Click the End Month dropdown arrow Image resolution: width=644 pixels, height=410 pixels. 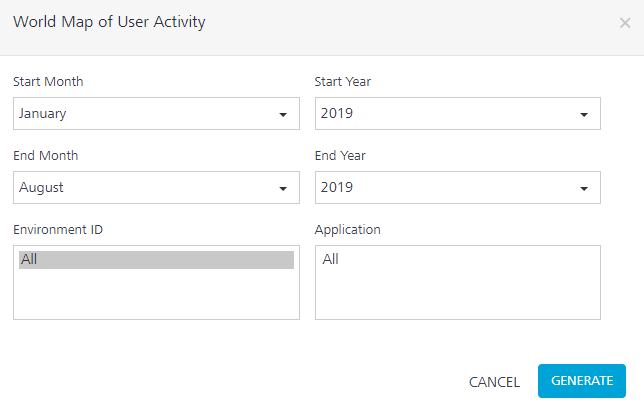click(283, 188)
